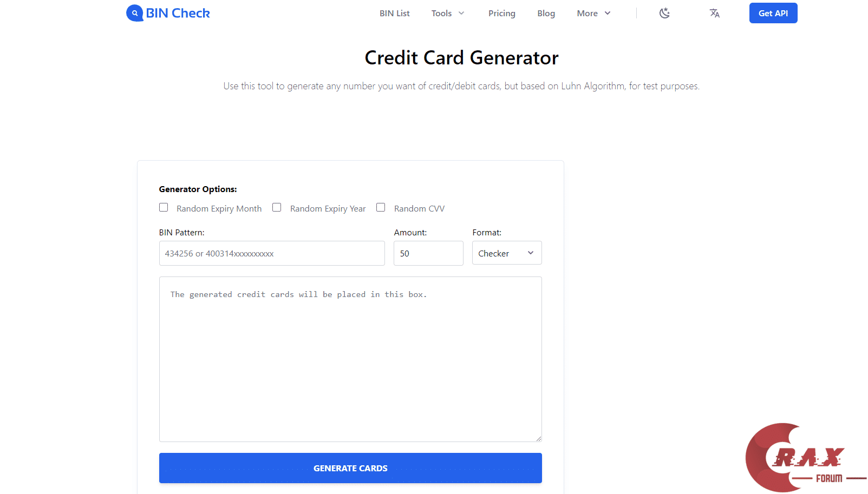Tick the Random CVV checkbox
The width and height of the screenshot is (868, 494).
[x=381, y=208]
